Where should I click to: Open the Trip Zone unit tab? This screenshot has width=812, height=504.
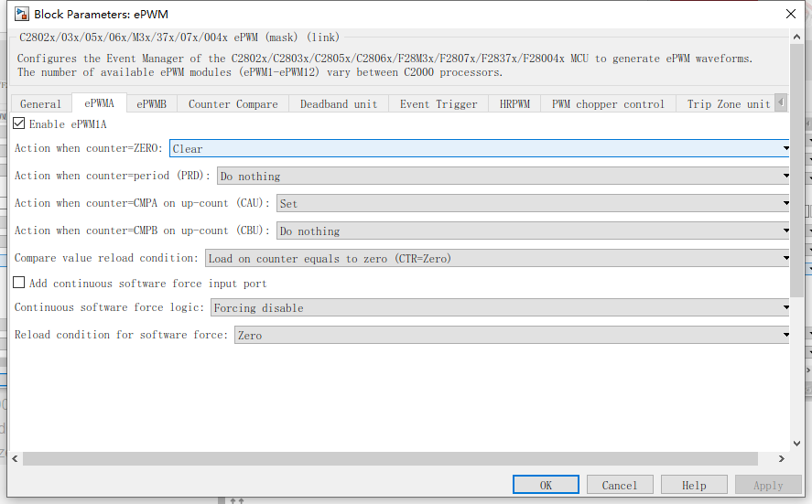point(726,103)
